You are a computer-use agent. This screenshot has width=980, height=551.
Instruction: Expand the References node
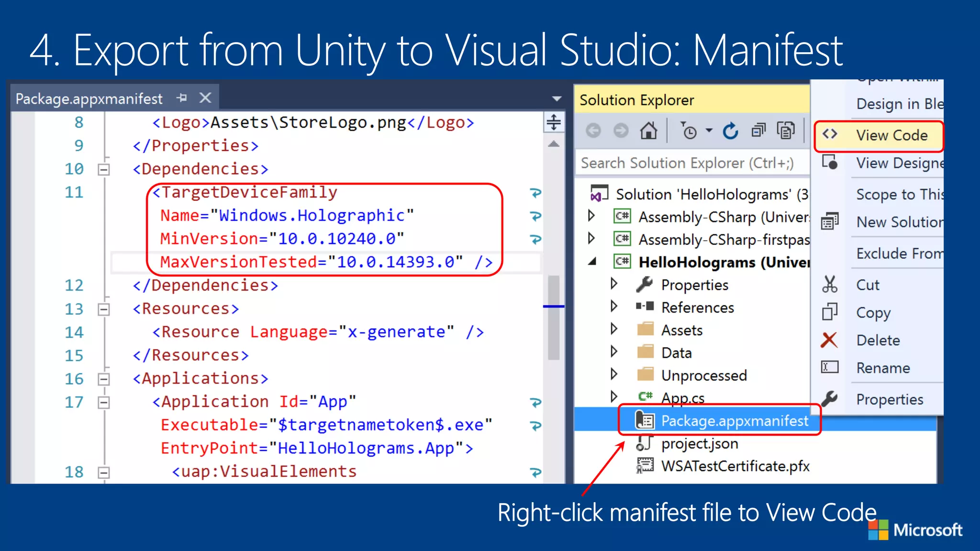(614, 306)
